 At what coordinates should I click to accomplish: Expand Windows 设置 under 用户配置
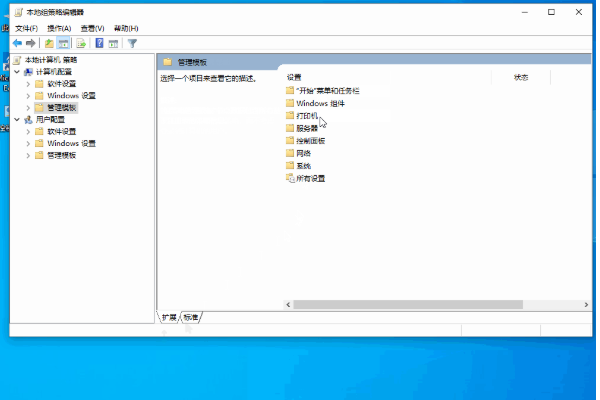click(28, 144)
